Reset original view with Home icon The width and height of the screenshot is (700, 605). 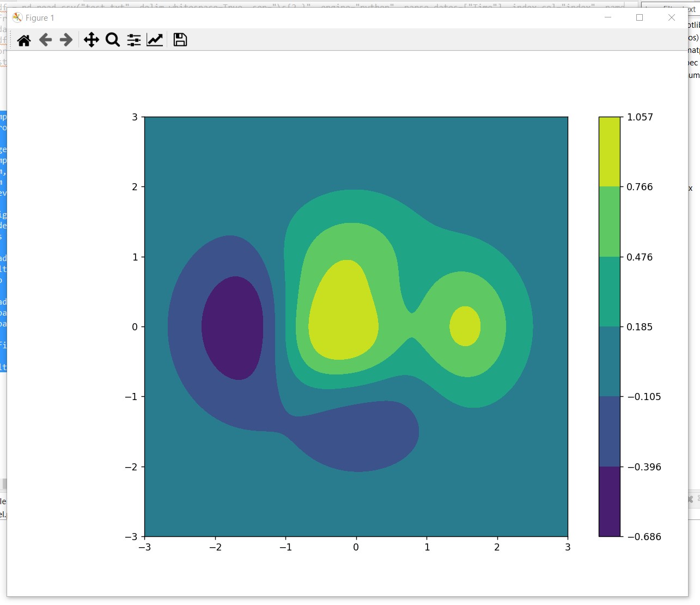click(x=24, y=40)
